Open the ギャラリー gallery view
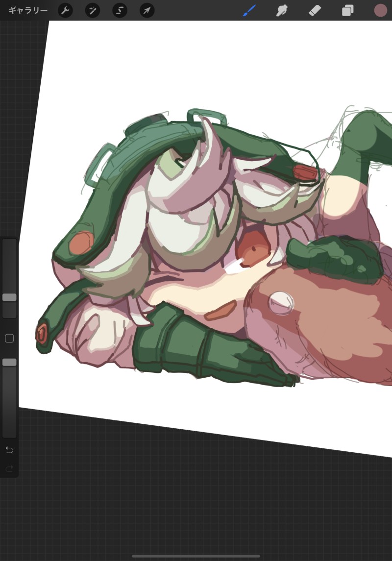The image size is (392, 561). [28, 10]
